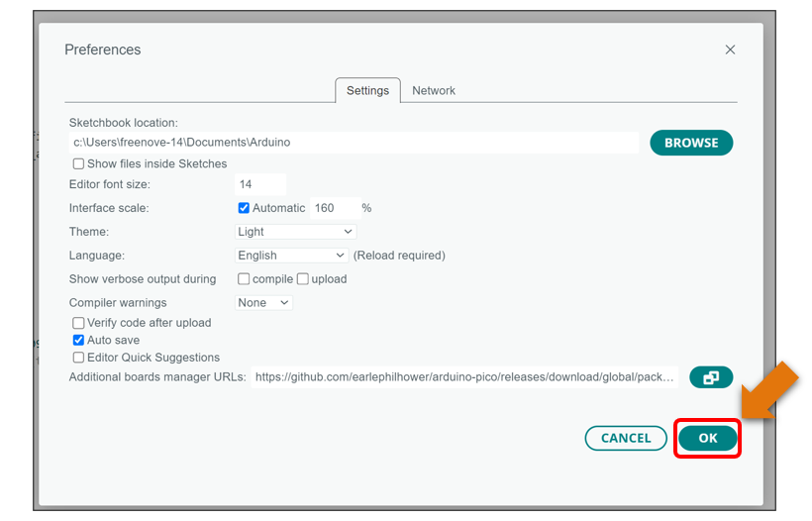Click the Editor font size field
The height and width of the screenshot is (521, 812).
click(x=260, y=184)
